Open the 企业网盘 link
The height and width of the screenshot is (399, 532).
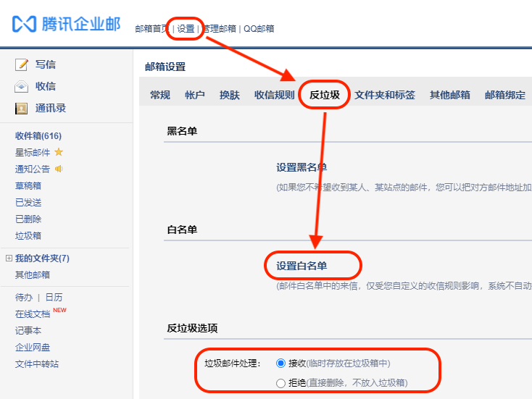tap(33, 348)
